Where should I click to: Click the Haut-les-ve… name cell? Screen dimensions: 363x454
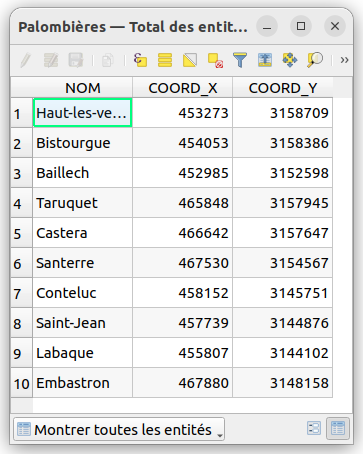(83, 113)
